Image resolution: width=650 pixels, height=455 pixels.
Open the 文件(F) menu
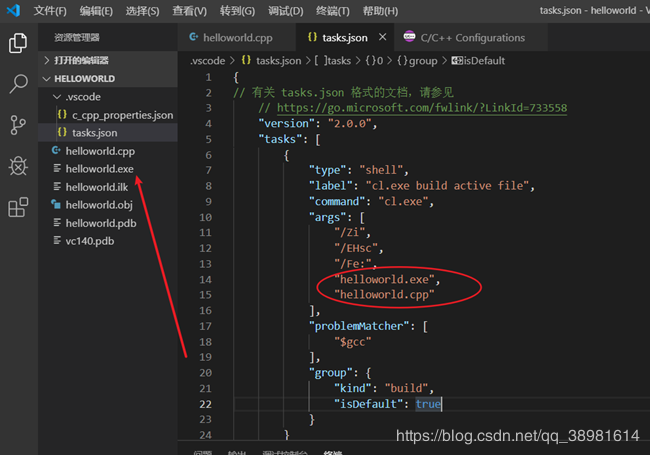pyautogui.click(x=50, y=11)
